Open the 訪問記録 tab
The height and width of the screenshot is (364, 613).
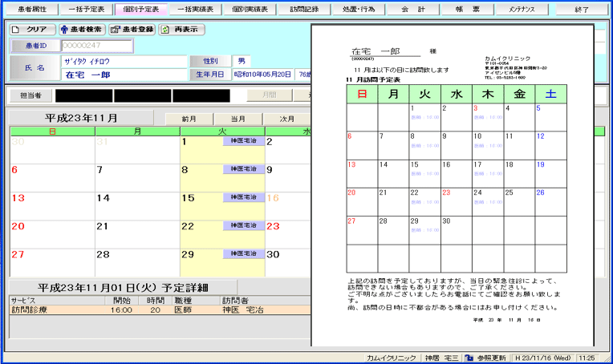click(304, 10)
